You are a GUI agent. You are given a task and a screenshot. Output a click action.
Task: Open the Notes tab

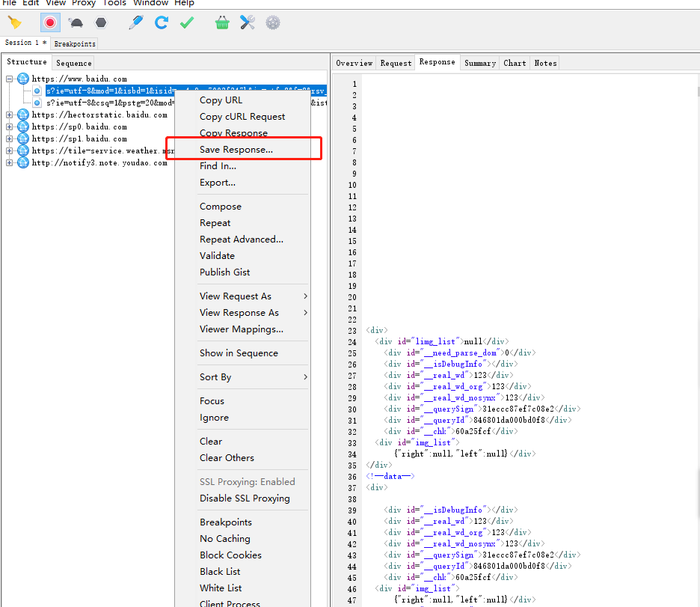coord(545,63)
